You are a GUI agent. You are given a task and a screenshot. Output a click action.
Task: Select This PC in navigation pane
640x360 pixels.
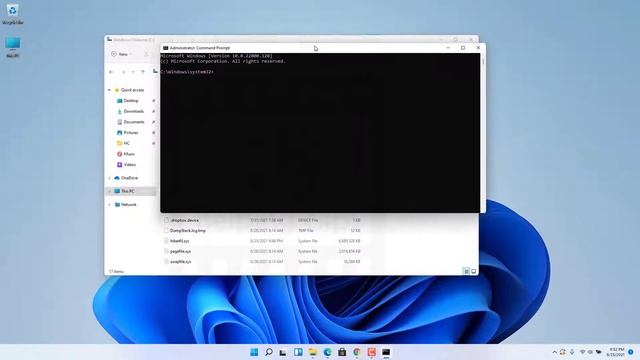pyautogui.click(x=124, y=191)
